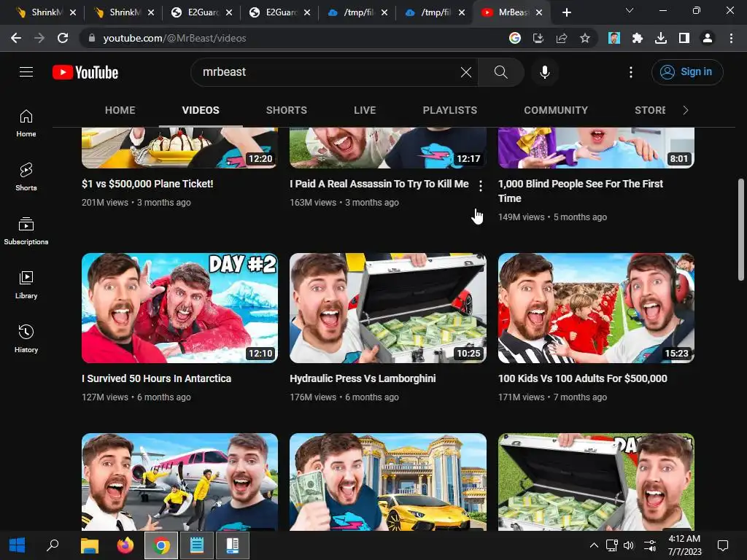Click the Sign in button
The image size is (747, 560).
tap(687, 72)
